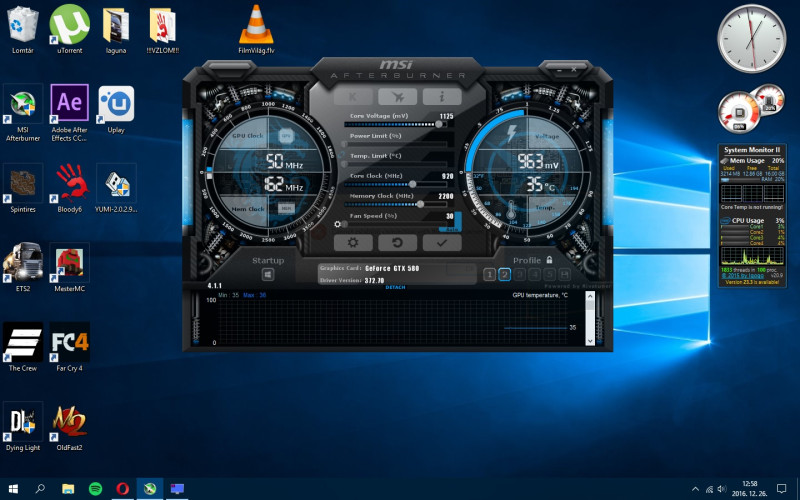
Task: Open the MSI Afterburner desktop shortcut
Action: 22,114
